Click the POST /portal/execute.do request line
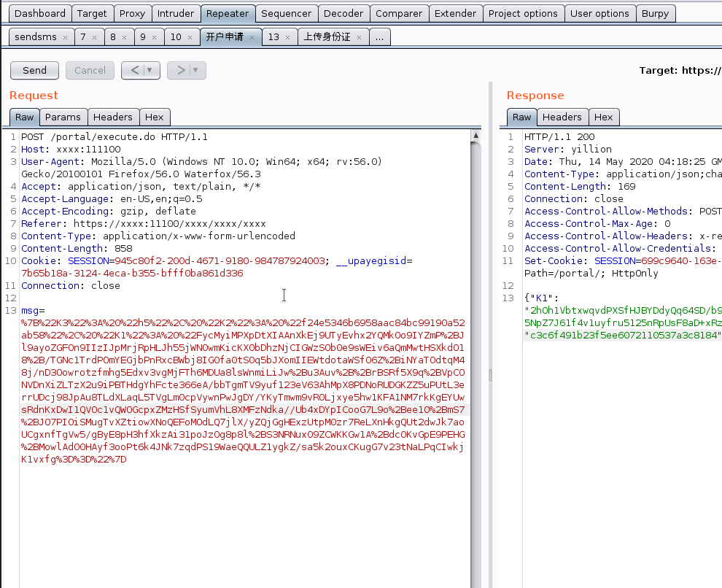This screenshot has width=722, height=588. point(114,136)
